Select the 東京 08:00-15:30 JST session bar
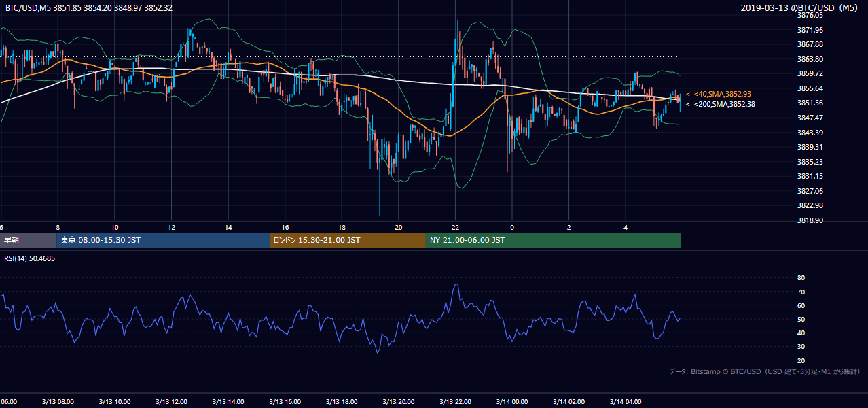The width and height of the screenshot is (868, 408). click(163, 240)
